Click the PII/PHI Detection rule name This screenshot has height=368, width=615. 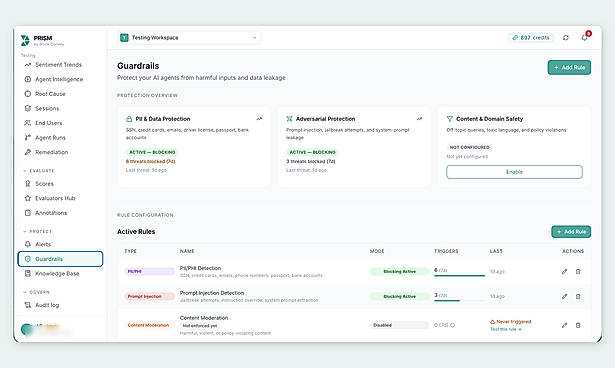(x=200, y=268)
